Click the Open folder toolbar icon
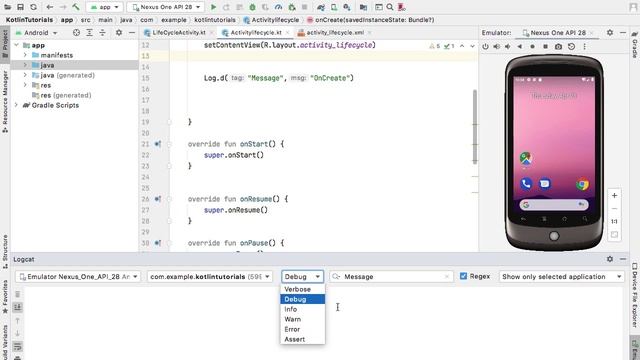The image size is (640, 360). [7, 7]
